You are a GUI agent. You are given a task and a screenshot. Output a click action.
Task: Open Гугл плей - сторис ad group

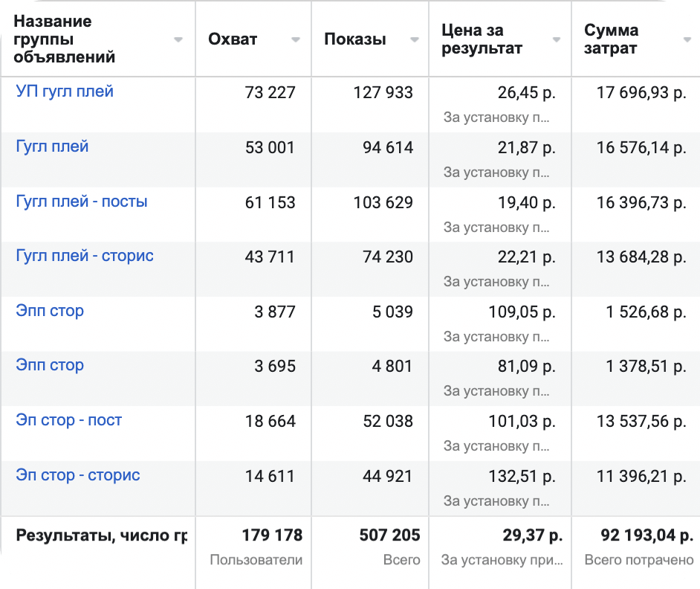coord(85,256)
